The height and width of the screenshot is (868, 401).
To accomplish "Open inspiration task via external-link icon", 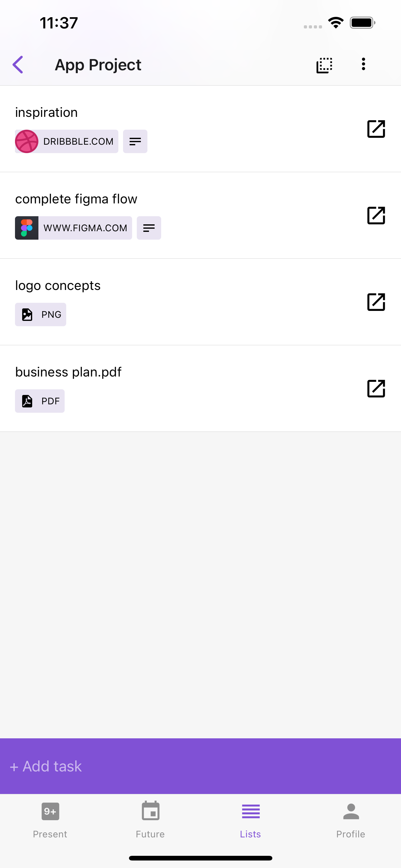I will (x=376, y=129).
